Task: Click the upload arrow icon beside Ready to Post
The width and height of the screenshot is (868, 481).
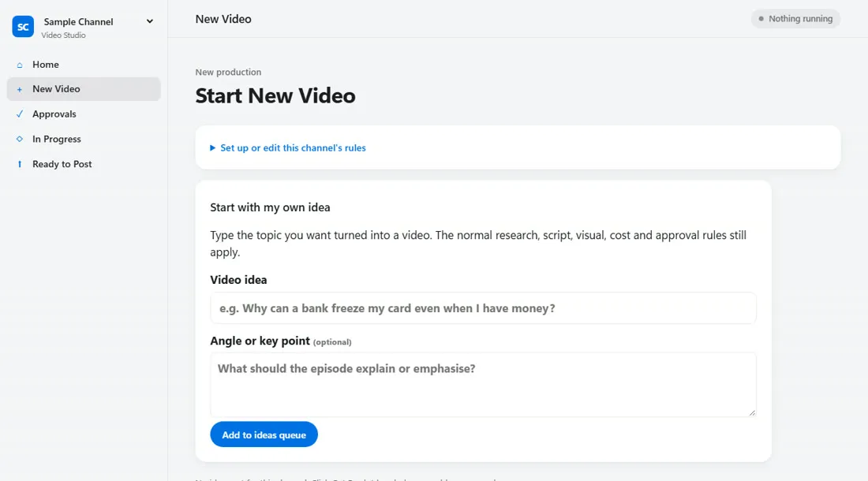Action: pos(20,164)
